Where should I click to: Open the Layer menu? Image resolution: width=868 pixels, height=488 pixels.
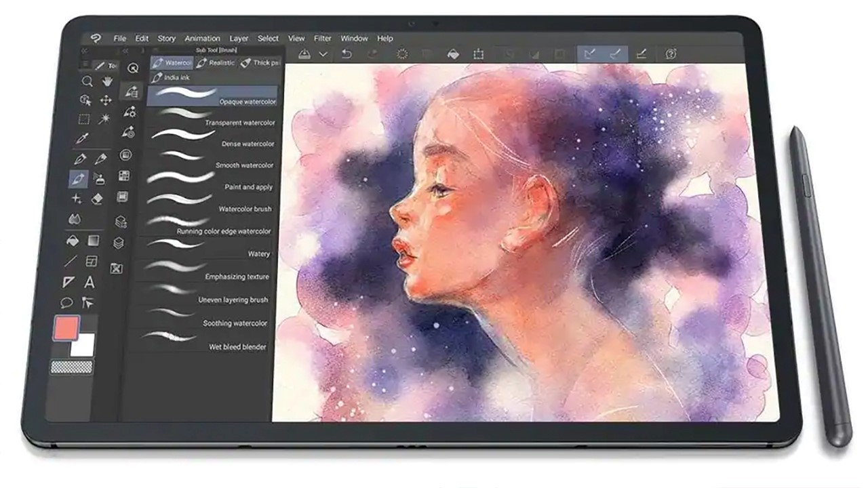[x=239, y=39]
